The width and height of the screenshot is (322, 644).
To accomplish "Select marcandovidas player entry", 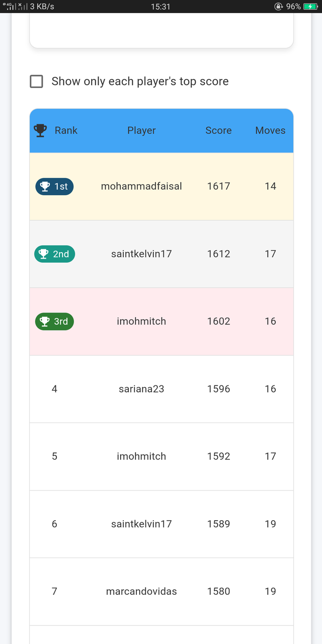I will (x=141, y=592).
